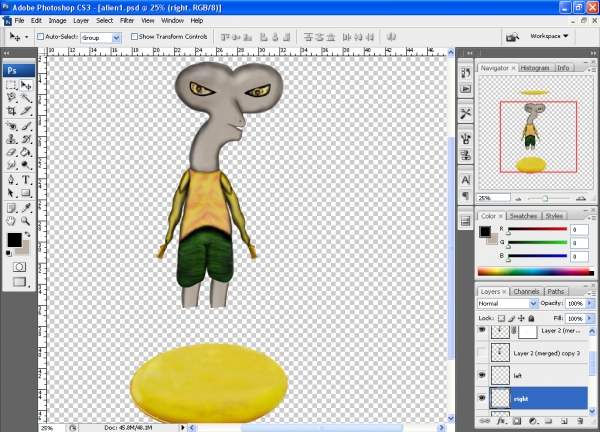The width and height of the screenshot is (600, 432).
Task: Open the Workspace dropdown
Action: (x=549, y=36)
